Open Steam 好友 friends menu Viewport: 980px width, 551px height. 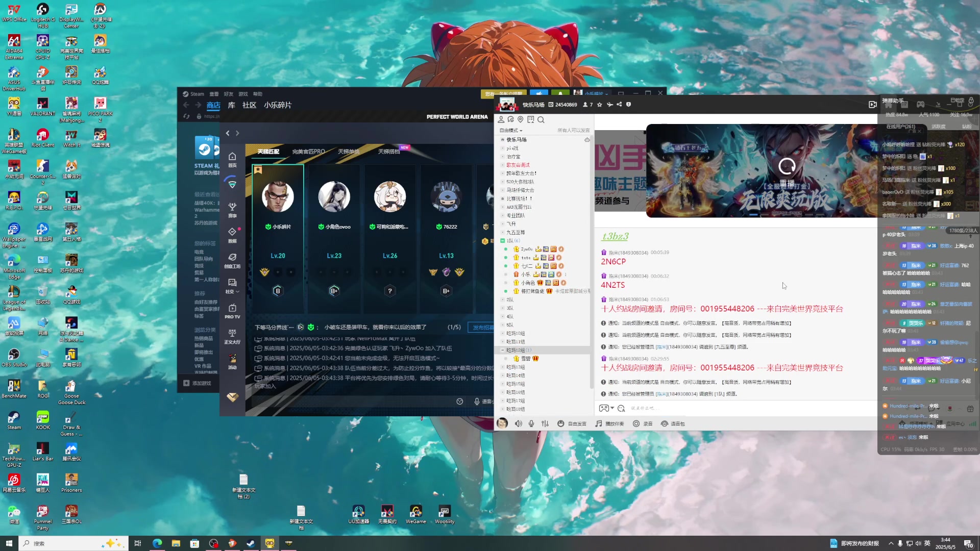(228, 94)
